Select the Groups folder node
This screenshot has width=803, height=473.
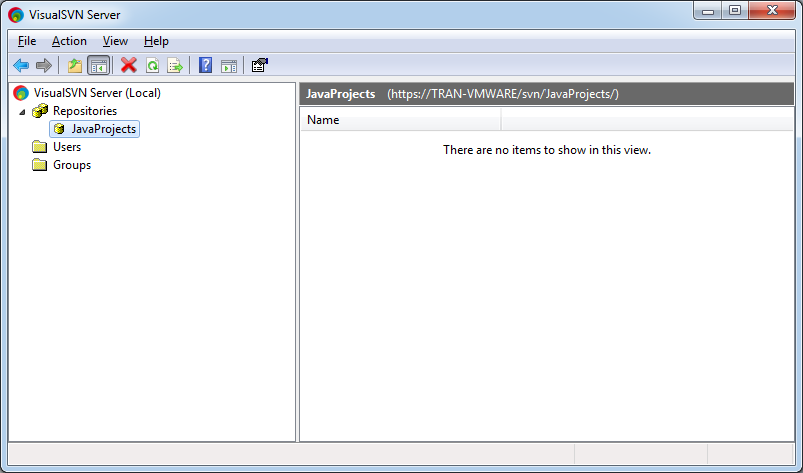(x=72, y=165)
